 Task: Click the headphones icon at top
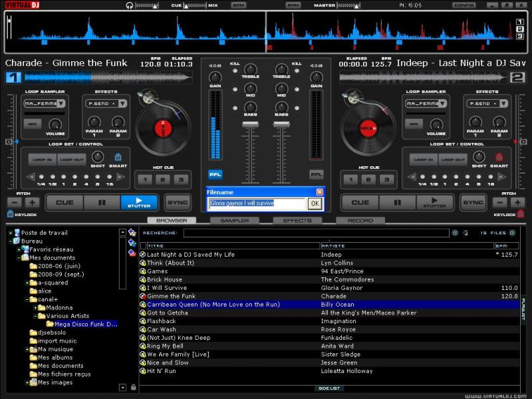[129, 5]
